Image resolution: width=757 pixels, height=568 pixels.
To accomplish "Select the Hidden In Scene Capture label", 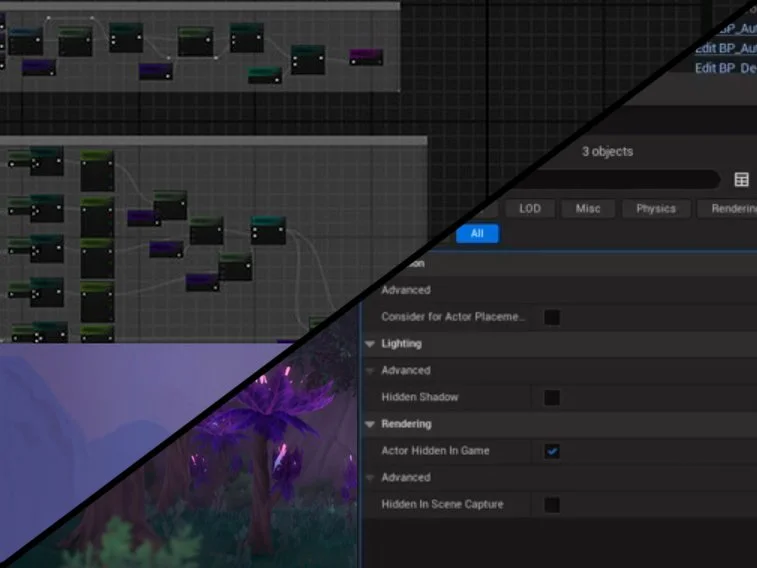I will tap(442, 504).
